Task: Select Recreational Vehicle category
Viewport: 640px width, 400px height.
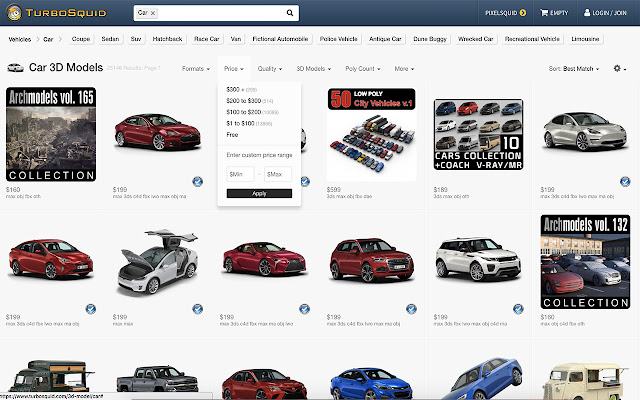Action: [x=532, y=39]
